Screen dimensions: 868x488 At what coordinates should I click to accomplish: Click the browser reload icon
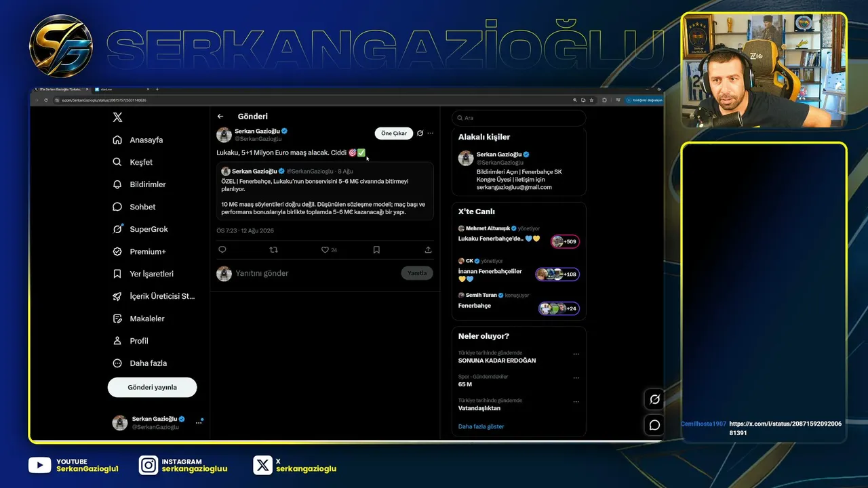46,100
